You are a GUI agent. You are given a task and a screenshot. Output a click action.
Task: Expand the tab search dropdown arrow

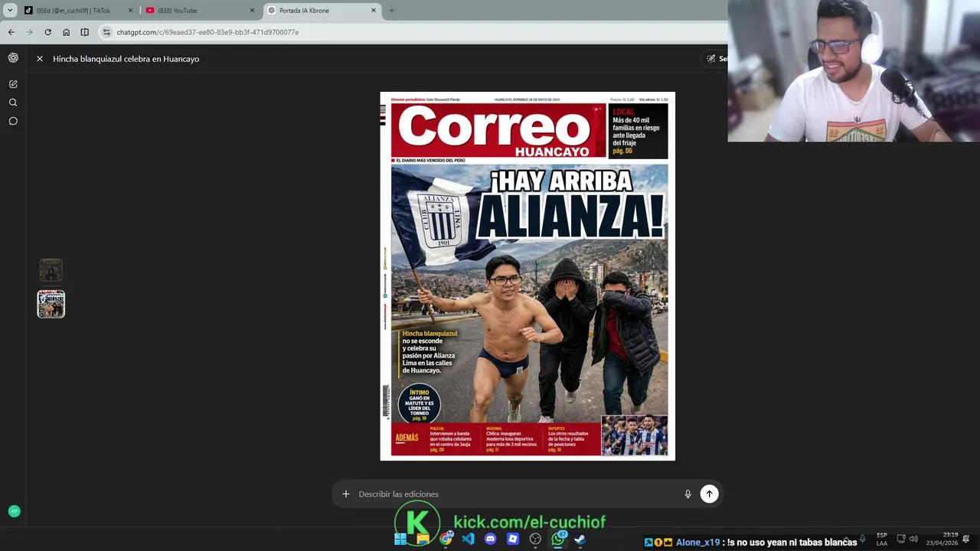10,11
